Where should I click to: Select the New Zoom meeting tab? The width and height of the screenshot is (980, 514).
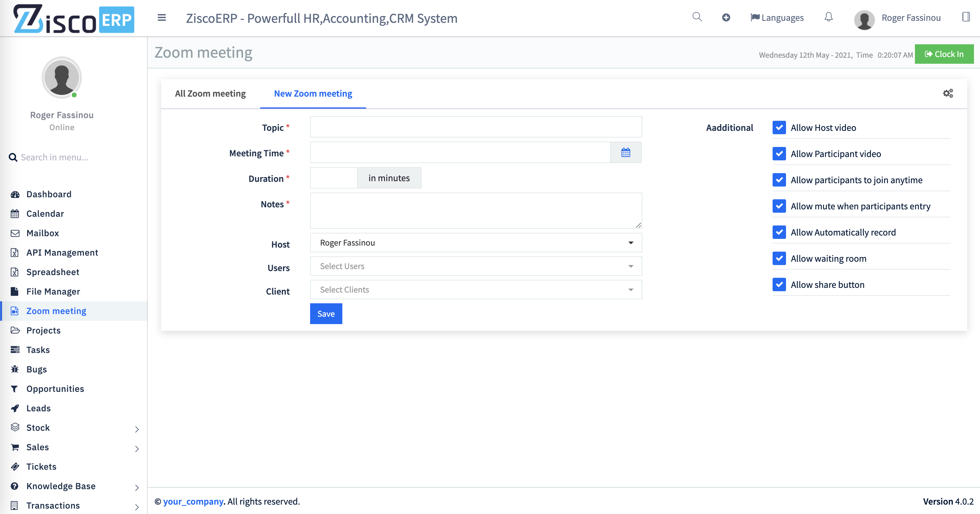(313, 94)
